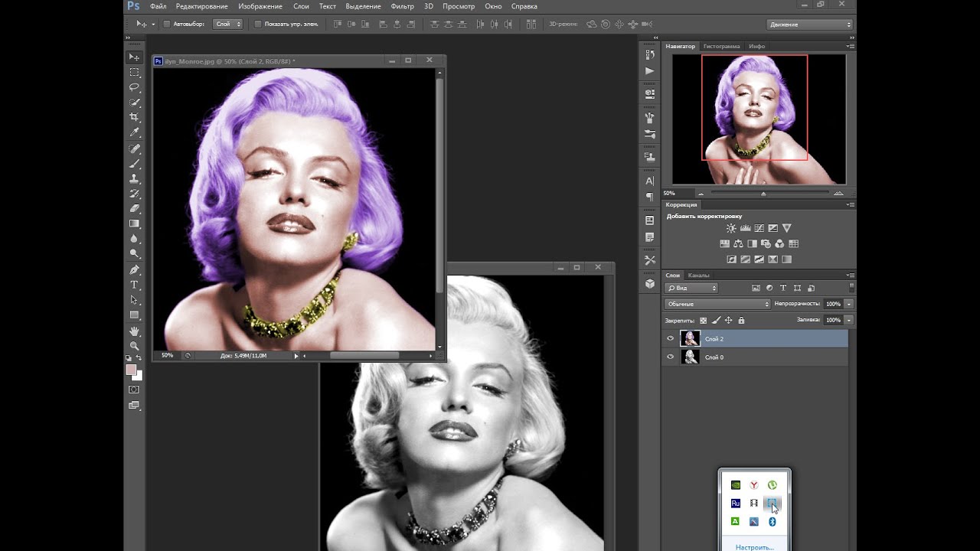Select the Pen tool
This screenshot has width=980, height=551.
click(135, 270)
